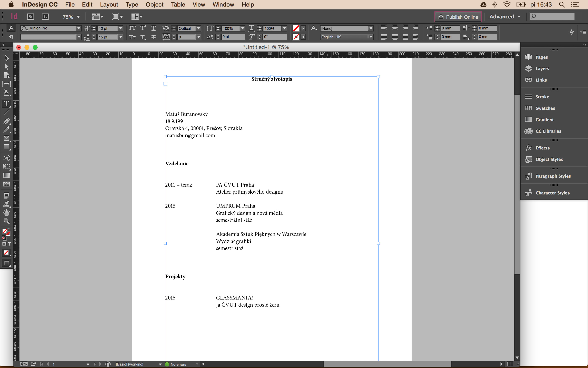Select the Zoom tool
Viewport: 588px width, 368px height.
pyautogui.click(x=7, y=221)
